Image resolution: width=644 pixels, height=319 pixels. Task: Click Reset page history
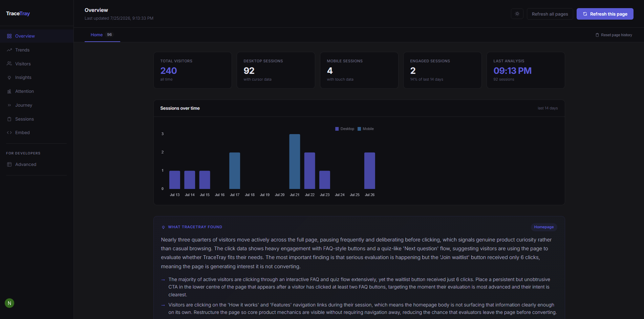tap(614, 35)
